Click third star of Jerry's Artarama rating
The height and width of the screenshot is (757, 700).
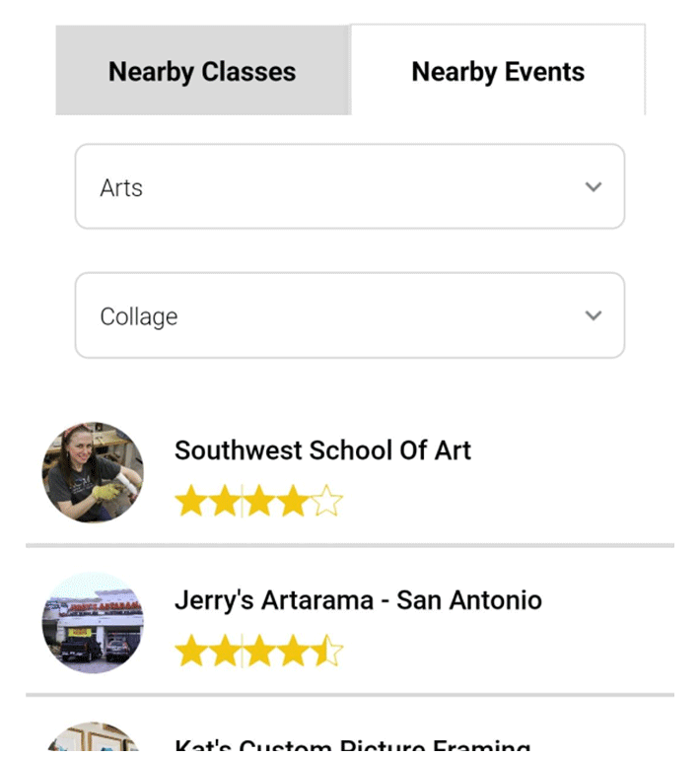click(259, 652)
